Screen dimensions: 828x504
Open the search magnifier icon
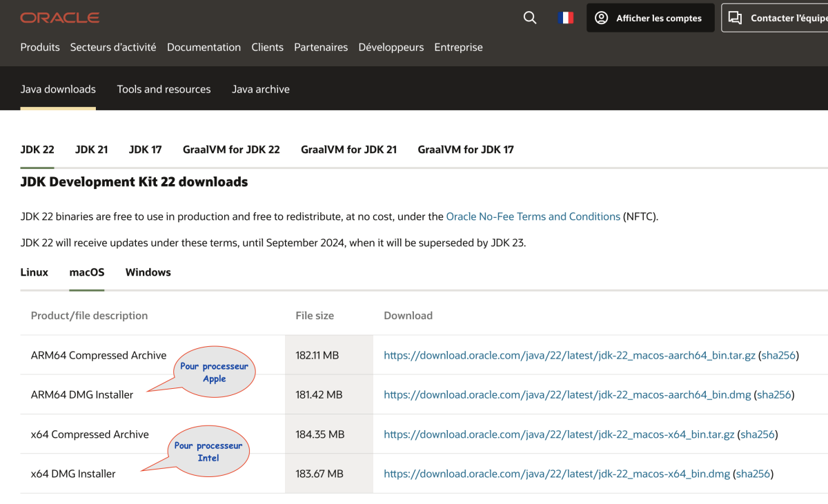tap(530, 18)
